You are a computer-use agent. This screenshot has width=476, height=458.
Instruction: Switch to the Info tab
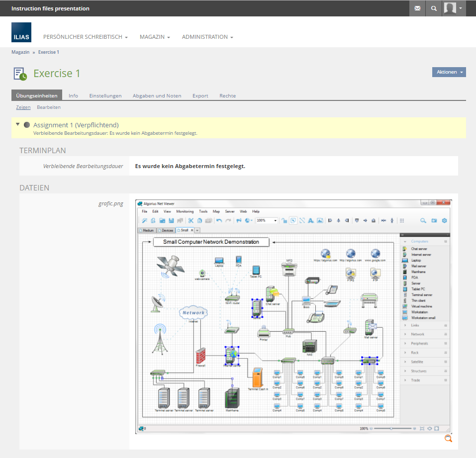pos(73,95)
